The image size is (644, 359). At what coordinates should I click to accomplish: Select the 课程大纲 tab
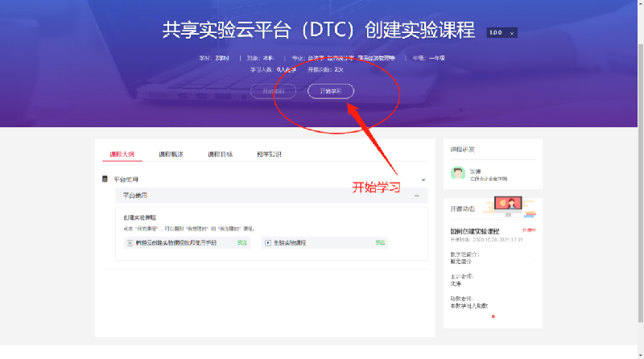point(122,154)
